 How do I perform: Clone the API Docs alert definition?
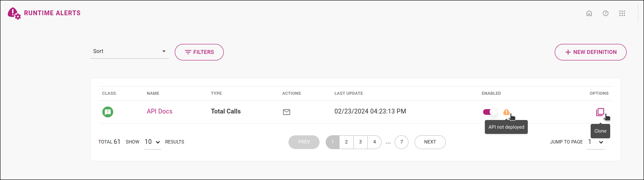[x=600, y=112]
